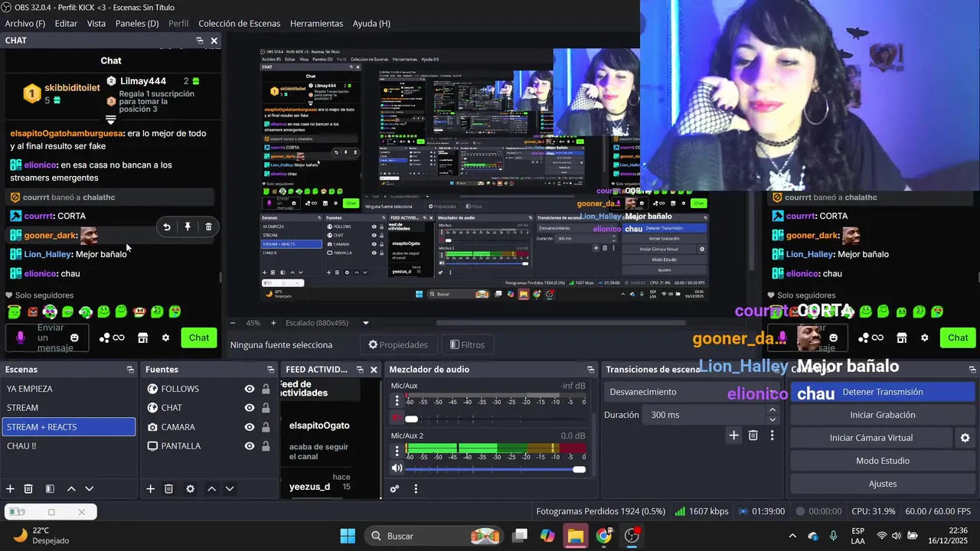Decrease transition duration with down arrow
The width and height of the screenshot is (980, 551).
coord(772,419)
